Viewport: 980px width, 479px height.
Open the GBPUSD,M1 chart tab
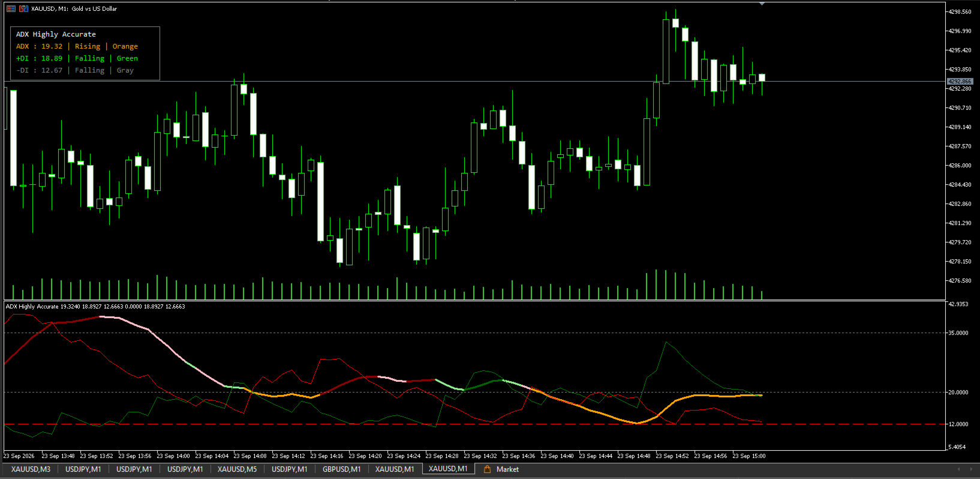341,469
